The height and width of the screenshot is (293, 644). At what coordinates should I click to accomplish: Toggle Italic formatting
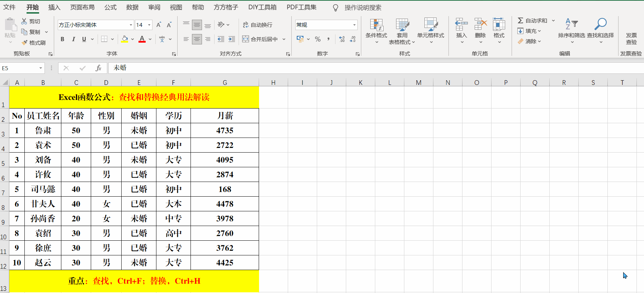pyautogui.click(x=73, y=39)
